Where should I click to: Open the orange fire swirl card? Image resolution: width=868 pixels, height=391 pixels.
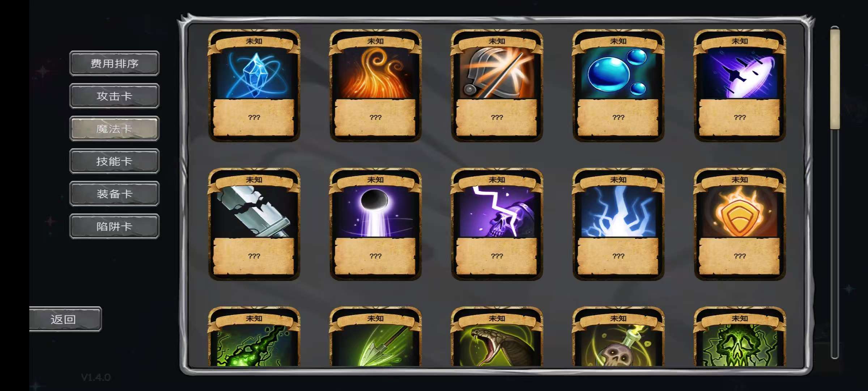[x=375, y=85]
